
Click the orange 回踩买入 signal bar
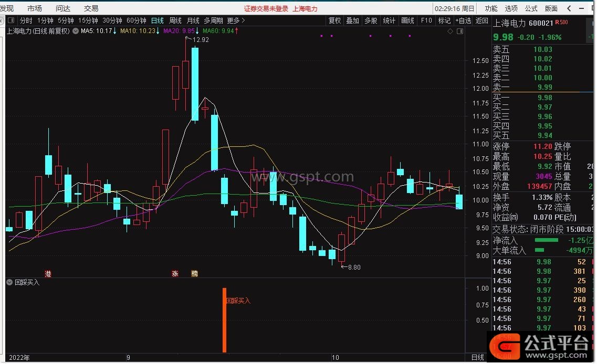click(224, 320)
